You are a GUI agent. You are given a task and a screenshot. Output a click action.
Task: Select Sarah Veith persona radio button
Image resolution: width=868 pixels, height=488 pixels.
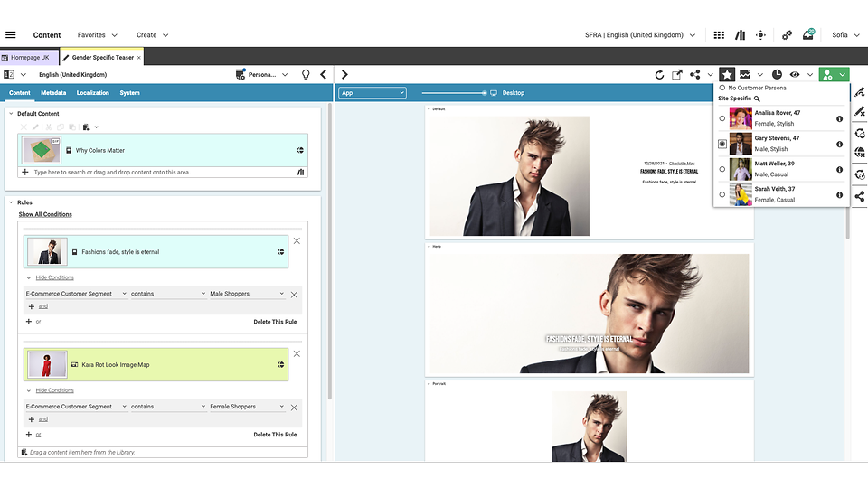[722, 195]
